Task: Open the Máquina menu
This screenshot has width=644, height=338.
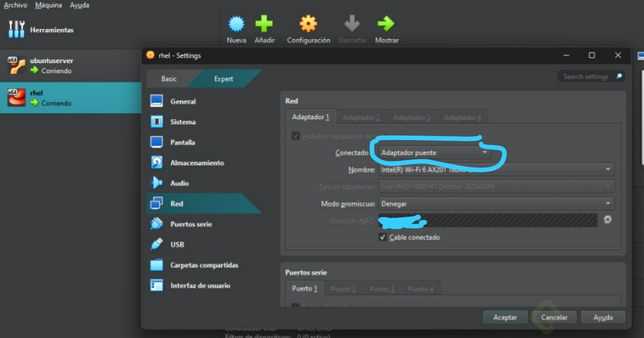Action: pos(48,5)
